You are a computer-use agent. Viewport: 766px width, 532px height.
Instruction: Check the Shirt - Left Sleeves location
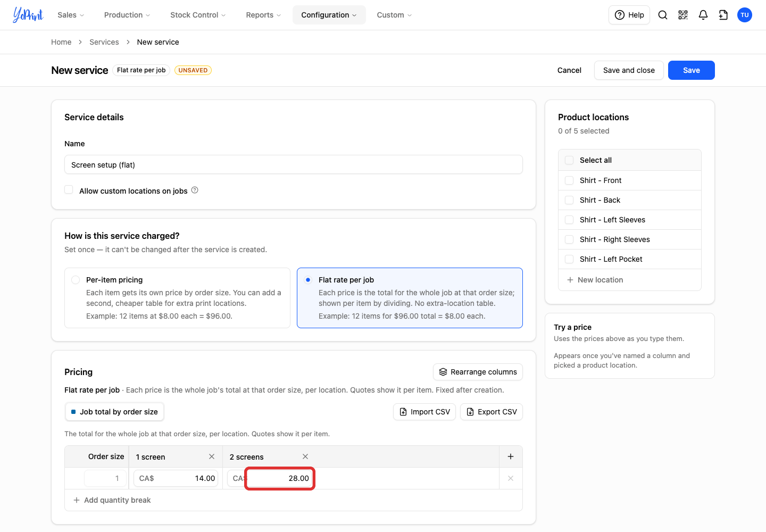pyautogui.click(x=569, y=220)
